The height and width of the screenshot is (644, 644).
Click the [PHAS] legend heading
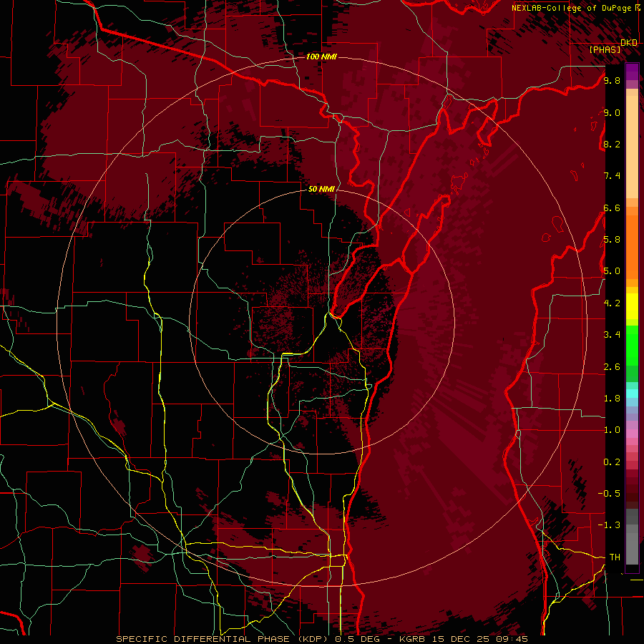605,49
